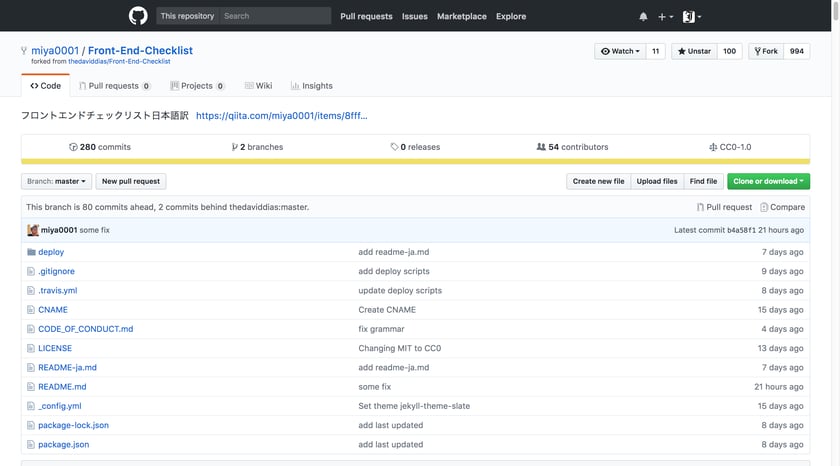Click miya0001's commit author avatar
The height and width of the screenshot is (466, 840).
(x=33, y=230)
